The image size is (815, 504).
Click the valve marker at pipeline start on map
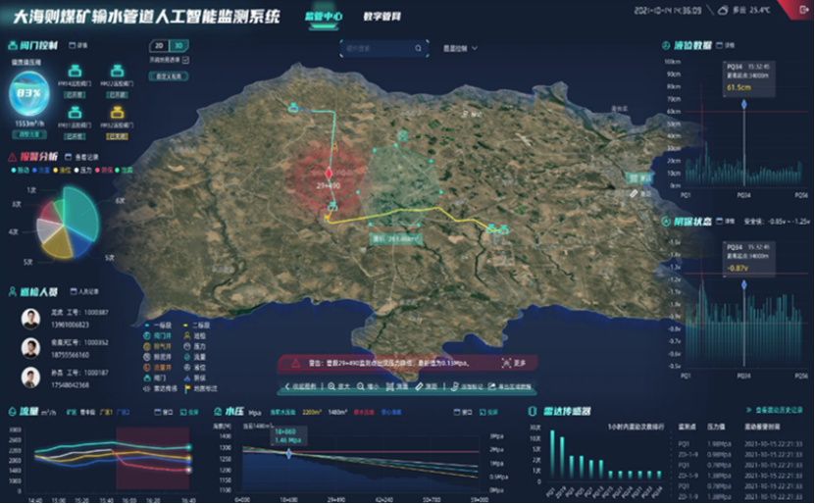[x=293, y=108]
